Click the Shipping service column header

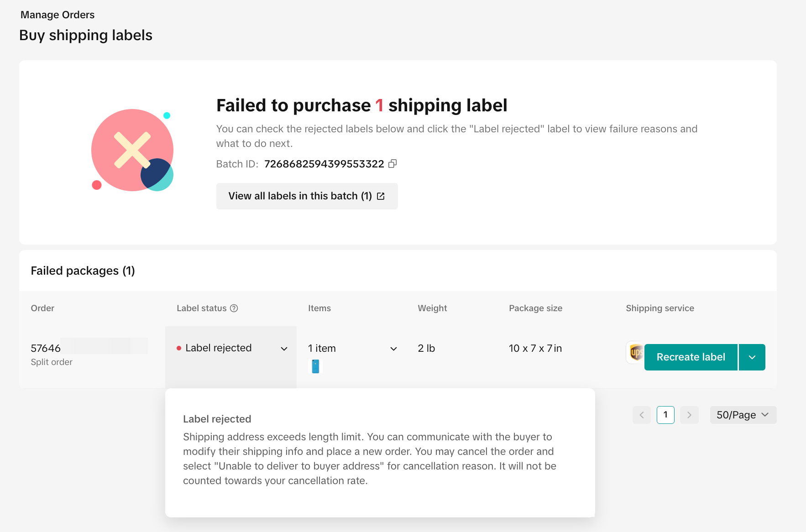(x=660, y=308)
